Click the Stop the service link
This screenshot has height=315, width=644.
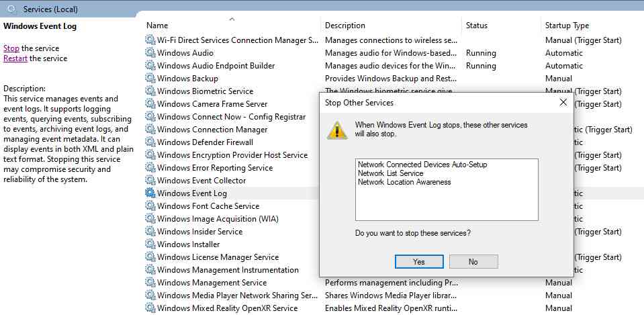11,48
